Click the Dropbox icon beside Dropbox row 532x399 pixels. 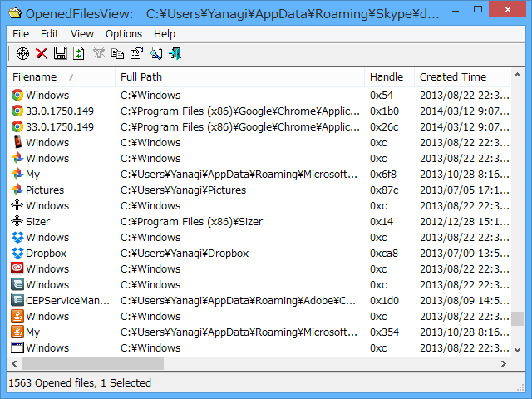[x=17, y=253]
